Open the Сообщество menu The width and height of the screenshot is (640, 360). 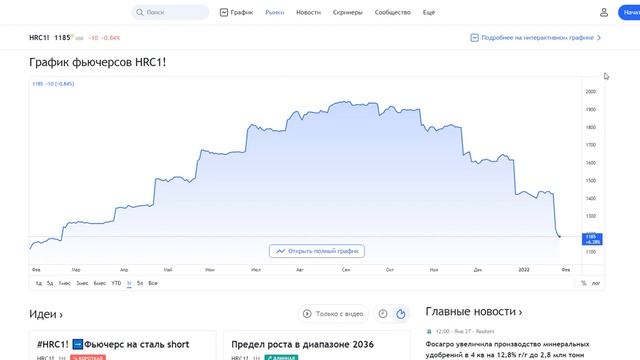392,12
